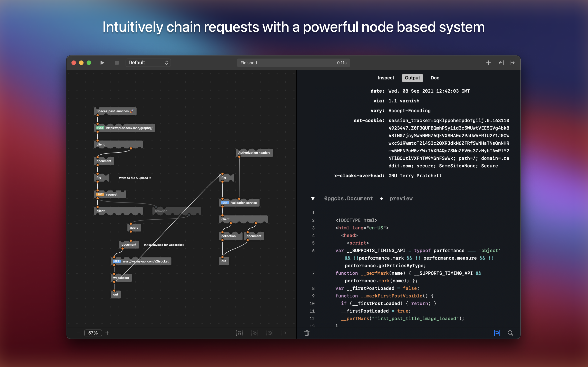Screen dimensions: 588x367
Task: Click the focus selected node icon
Action: click(x=239, y=333)
